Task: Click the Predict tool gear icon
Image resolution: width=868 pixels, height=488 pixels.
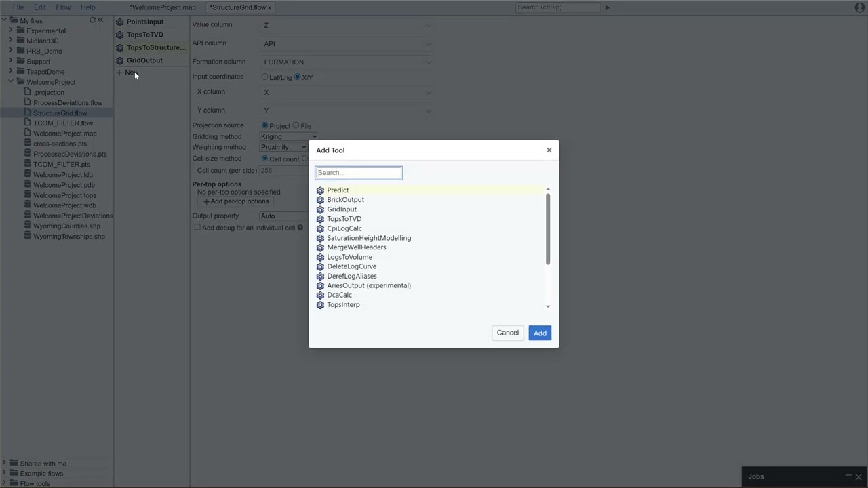Action: [320, 190]
